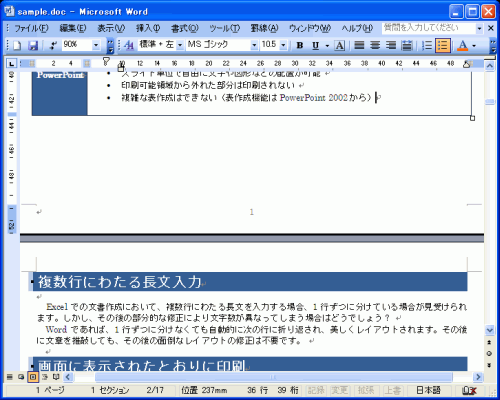The width and height of the screenshot is (500, 400).
Task: Click the New blank document icon
Action: click(17, 45)
